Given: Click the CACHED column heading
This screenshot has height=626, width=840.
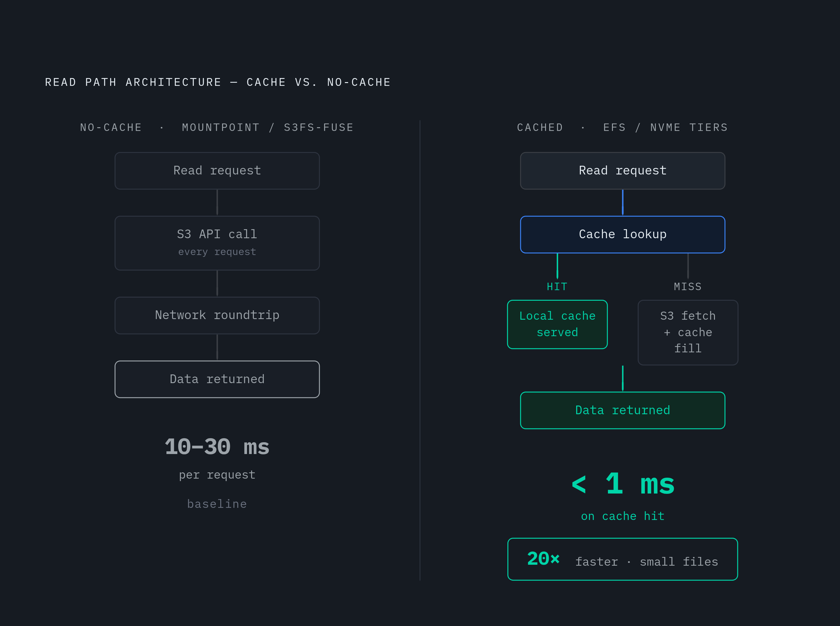Looking at the screenshot, I should tap(540, 127).
